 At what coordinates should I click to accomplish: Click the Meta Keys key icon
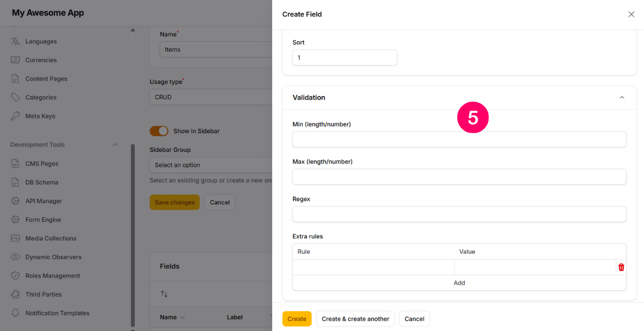(16, 116)
